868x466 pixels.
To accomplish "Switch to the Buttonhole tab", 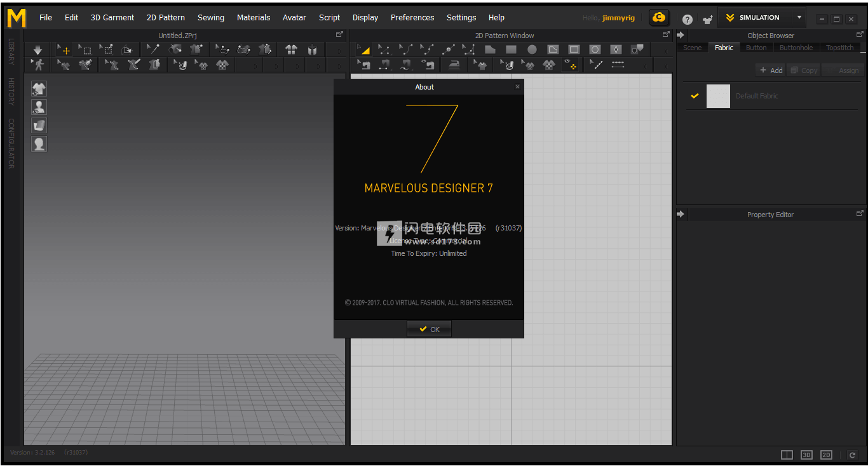I will click(x=796, y=48).
